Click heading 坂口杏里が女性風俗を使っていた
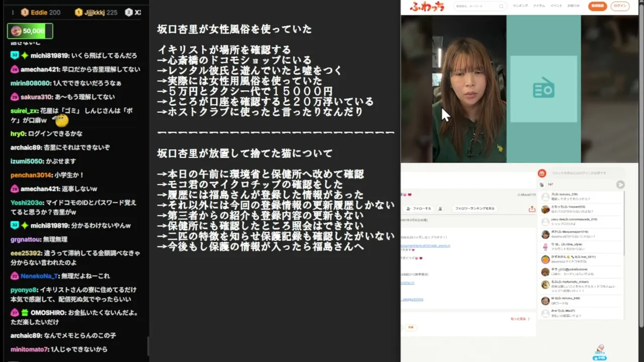Viewport: 644px width, 362px height. (x=234, y=30)
